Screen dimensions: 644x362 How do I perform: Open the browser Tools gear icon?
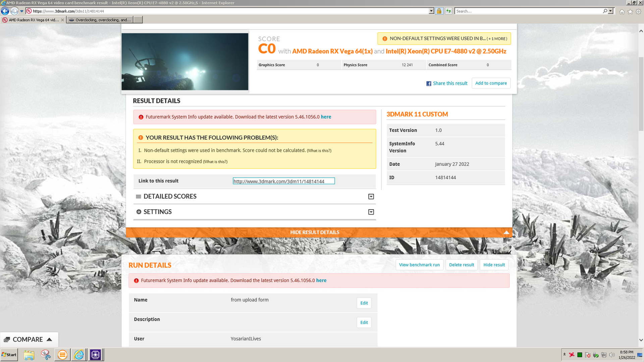tap(638, 11)
